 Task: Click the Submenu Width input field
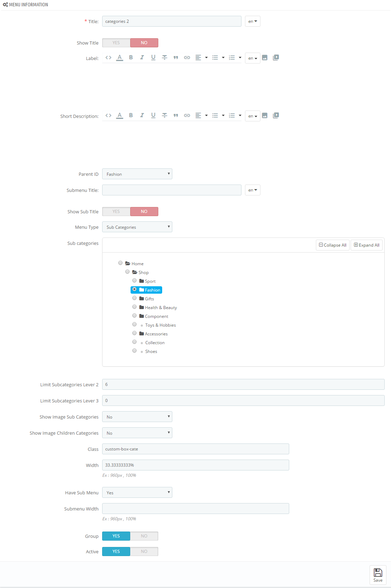pyautogui.click(x=195, y=509)
